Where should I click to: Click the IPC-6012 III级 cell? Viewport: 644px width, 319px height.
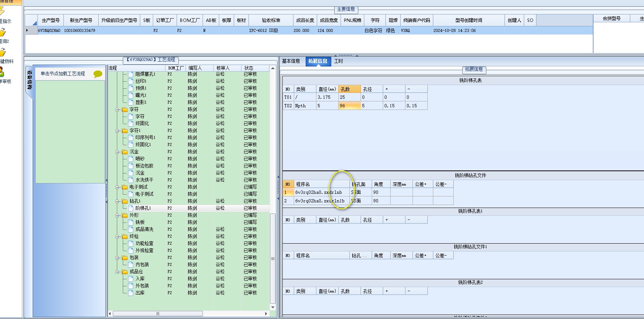coord(271,30)
